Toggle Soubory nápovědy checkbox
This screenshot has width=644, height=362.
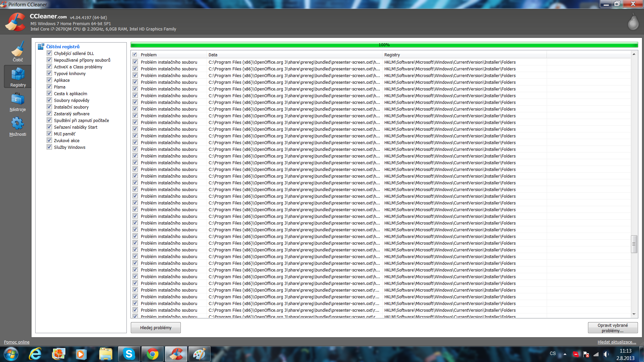[x=49, y=100]
